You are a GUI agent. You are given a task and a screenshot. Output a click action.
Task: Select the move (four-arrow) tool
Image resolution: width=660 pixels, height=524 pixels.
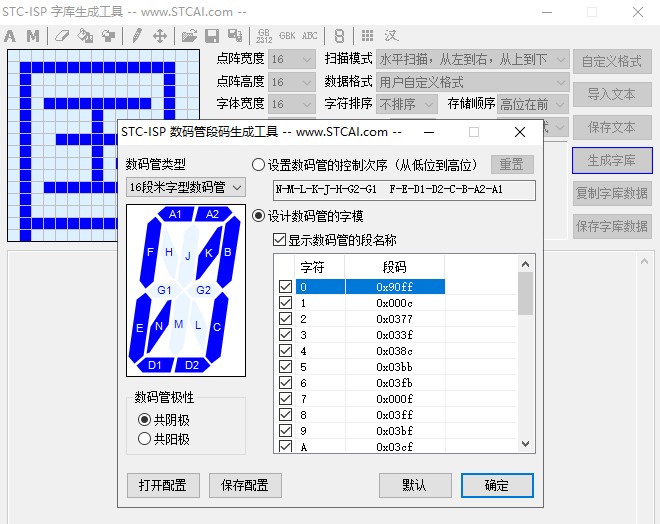(x=160, y=36)
